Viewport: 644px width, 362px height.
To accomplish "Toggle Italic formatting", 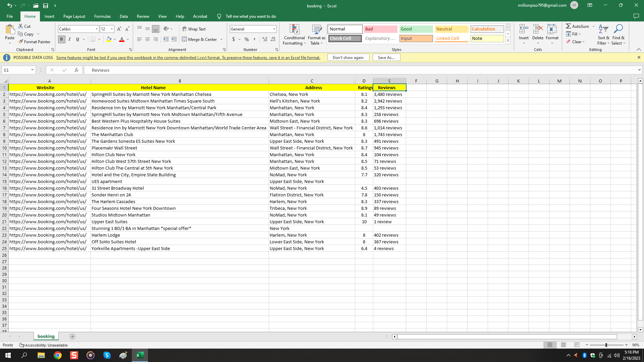I will tap(69, 40).
